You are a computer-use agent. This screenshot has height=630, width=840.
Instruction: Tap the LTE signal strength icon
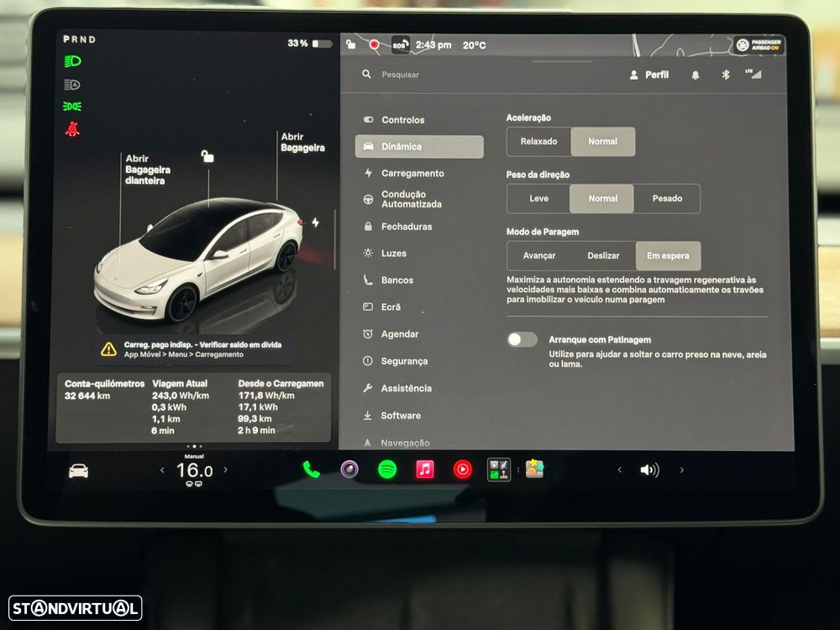tap(753, 74)
